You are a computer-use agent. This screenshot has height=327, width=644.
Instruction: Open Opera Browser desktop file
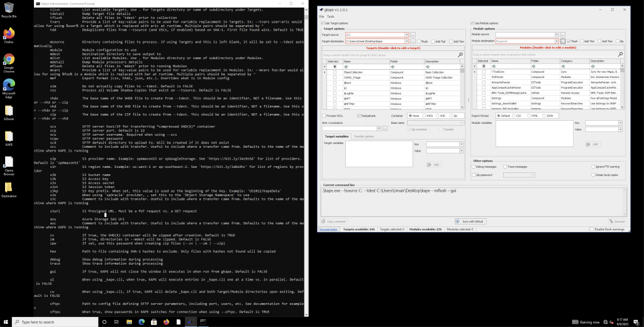pos(9,166)
